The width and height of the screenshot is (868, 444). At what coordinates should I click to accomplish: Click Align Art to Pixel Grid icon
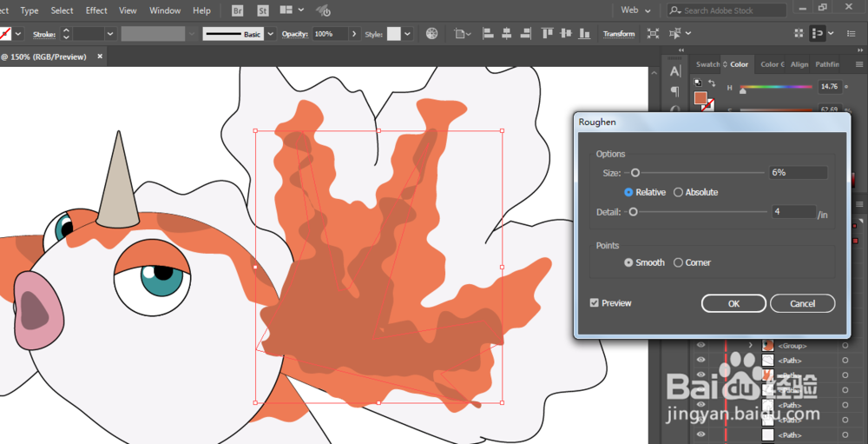point(799,33)
